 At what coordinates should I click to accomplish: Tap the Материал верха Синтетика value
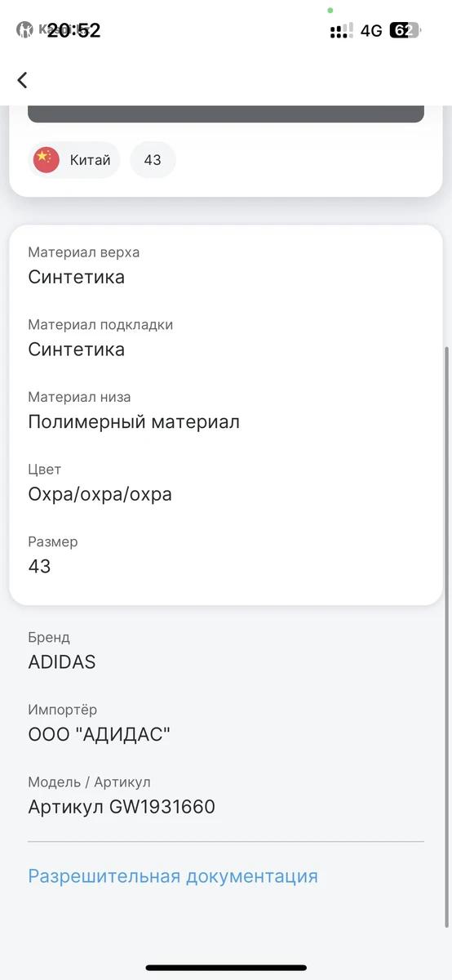point(77,277)
